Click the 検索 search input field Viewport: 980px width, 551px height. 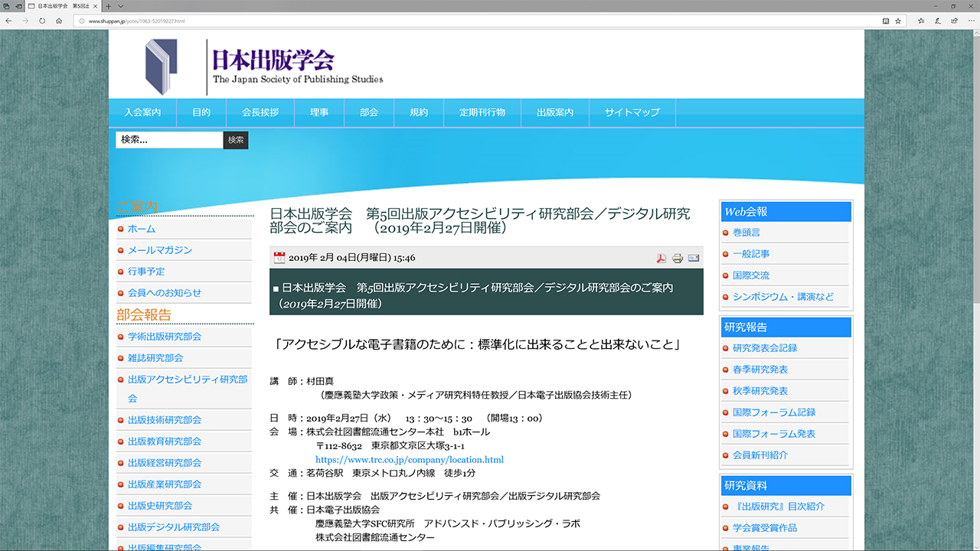tap(169, 140)
